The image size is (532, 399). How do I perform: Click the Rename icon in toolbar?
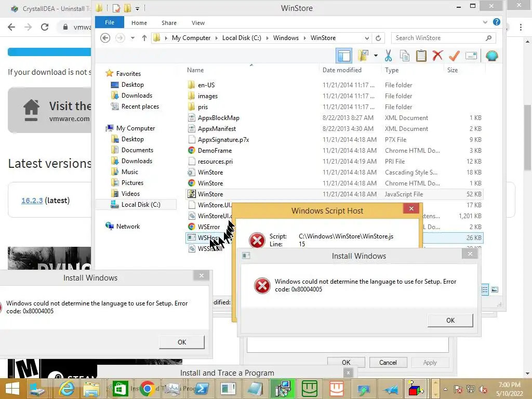(471, 56)
